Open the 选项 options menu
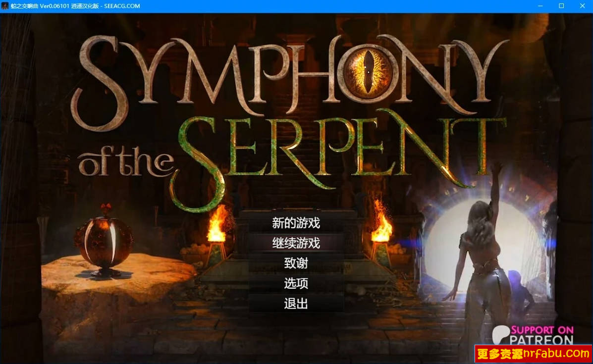 (296, 283)
